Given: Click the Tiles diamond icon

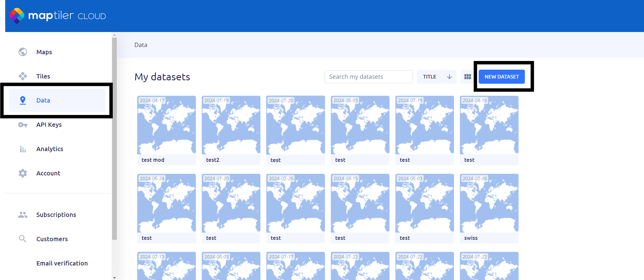Looking at the screenshot, I should click(23, 76).
